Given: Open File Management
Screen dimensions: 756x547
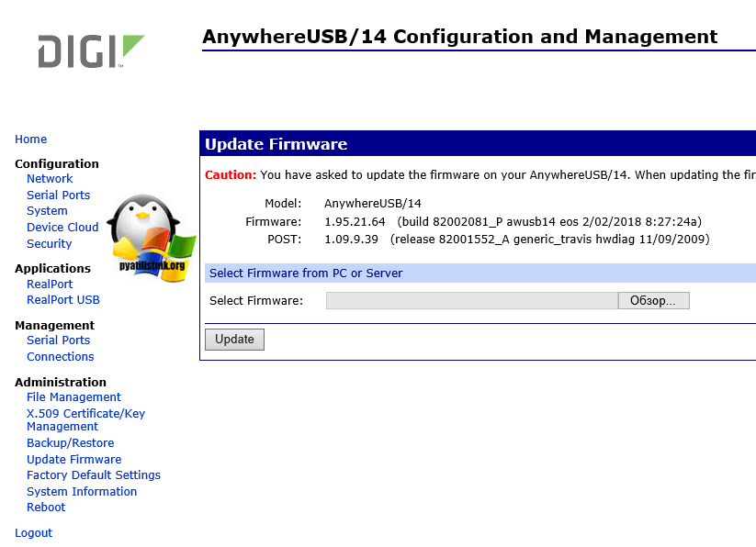Looking at the screenshot, I should 73,396.
